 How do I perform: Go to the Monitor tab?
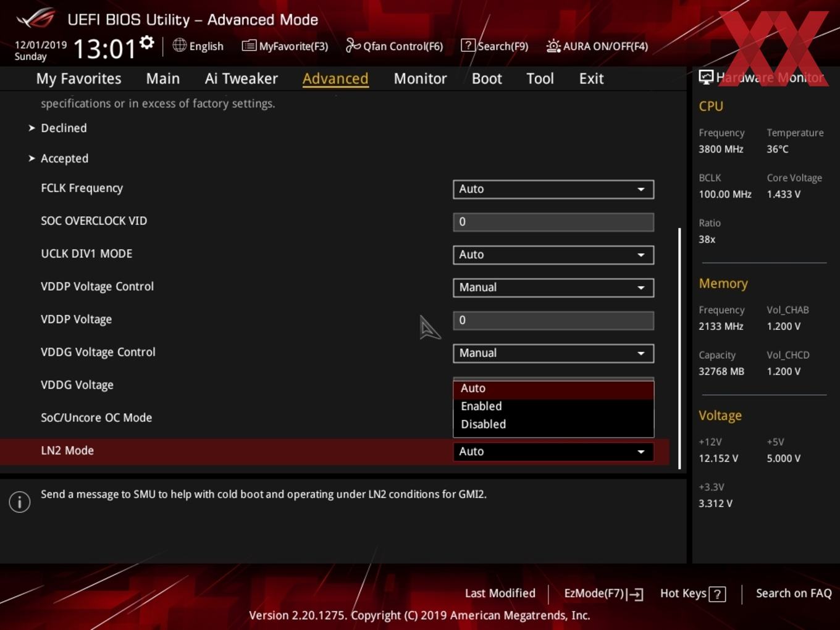click(x=421, y=78)
